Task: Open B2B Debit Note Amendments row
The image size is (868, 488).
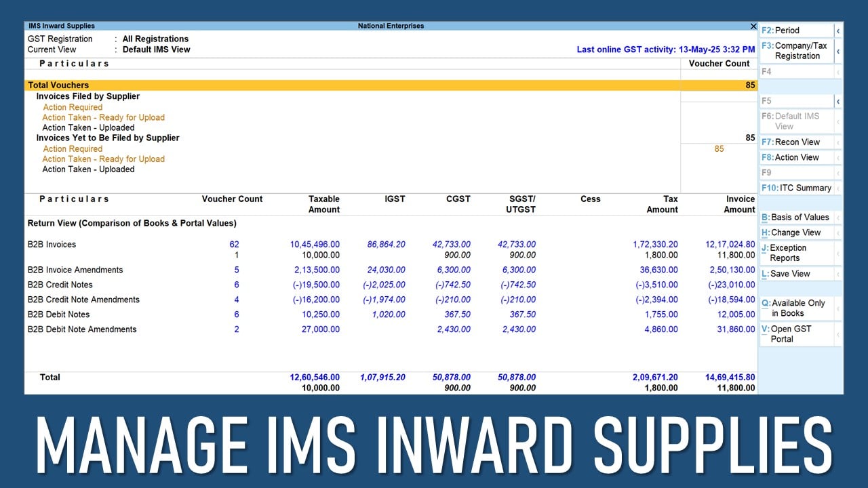Action: pos(81,329)
